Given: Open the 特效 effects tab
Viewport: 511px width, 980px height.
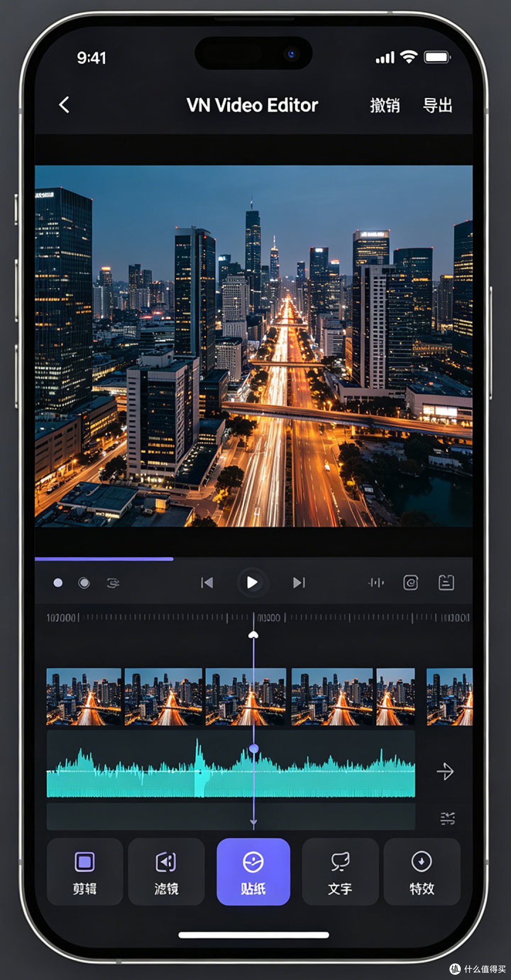Looking at the screenshot, I should point(422,872).
